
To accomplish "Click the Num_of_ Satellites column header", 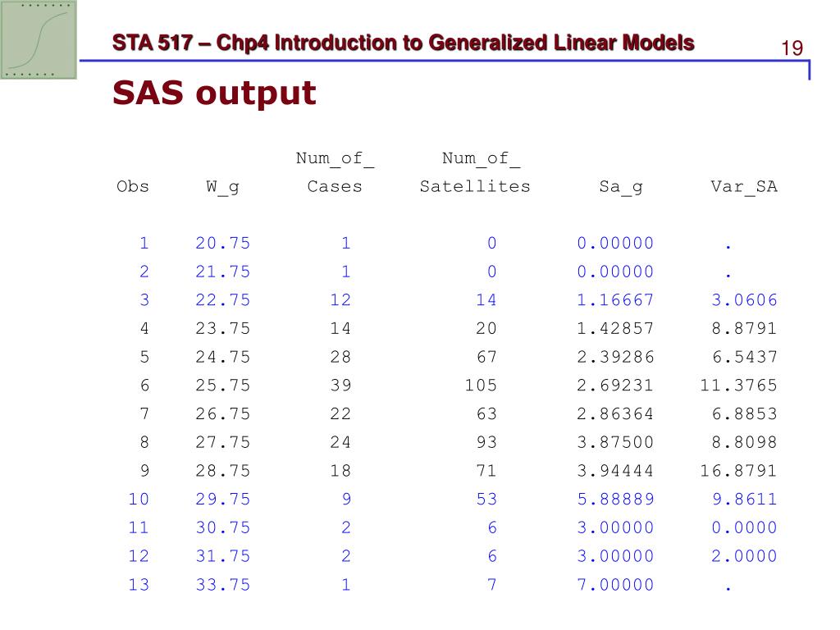I will coord(475,172).
